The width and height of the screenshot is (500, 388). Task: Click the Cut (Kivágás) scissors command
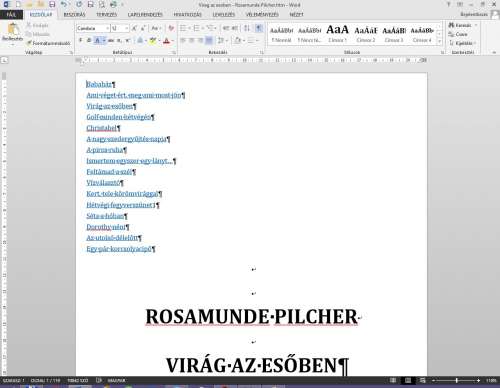(x=37, y=25)
